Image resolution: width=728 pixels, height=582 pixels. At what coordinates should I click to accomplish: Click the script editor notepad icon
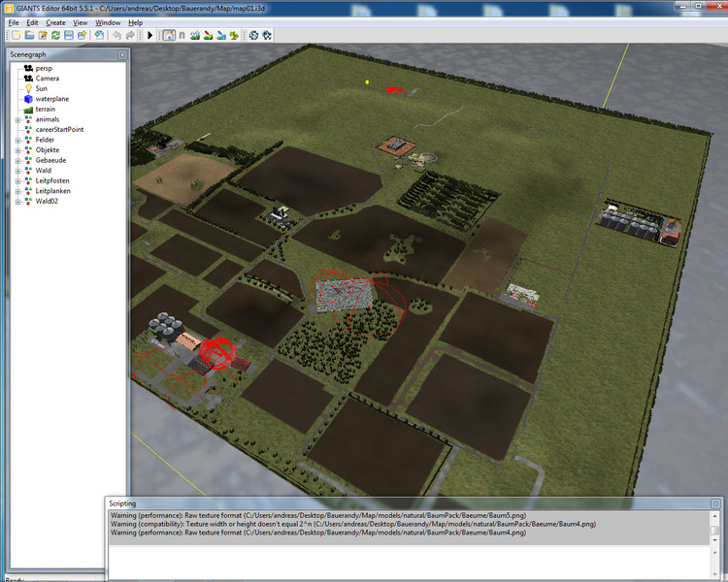[x=43, y=35]
